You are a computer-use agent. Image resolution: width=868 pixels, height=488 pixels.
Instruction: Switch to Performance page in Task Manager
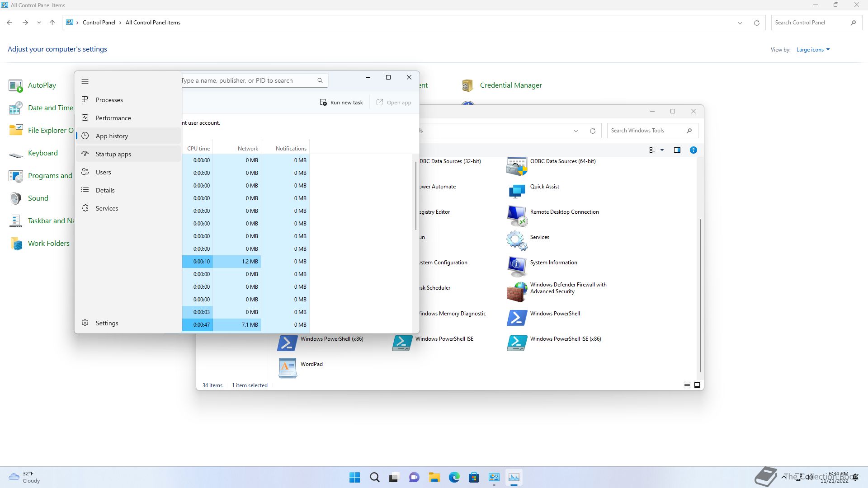(x=128, y=118)
